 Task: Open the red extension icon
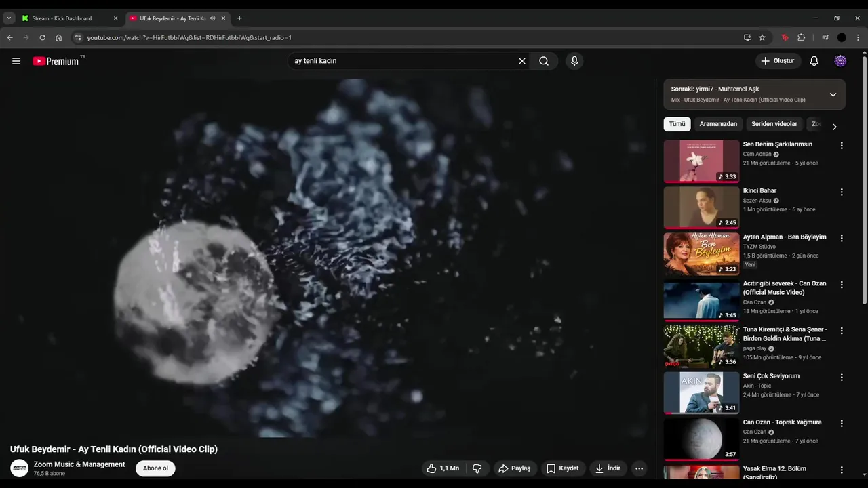(785, 37)
